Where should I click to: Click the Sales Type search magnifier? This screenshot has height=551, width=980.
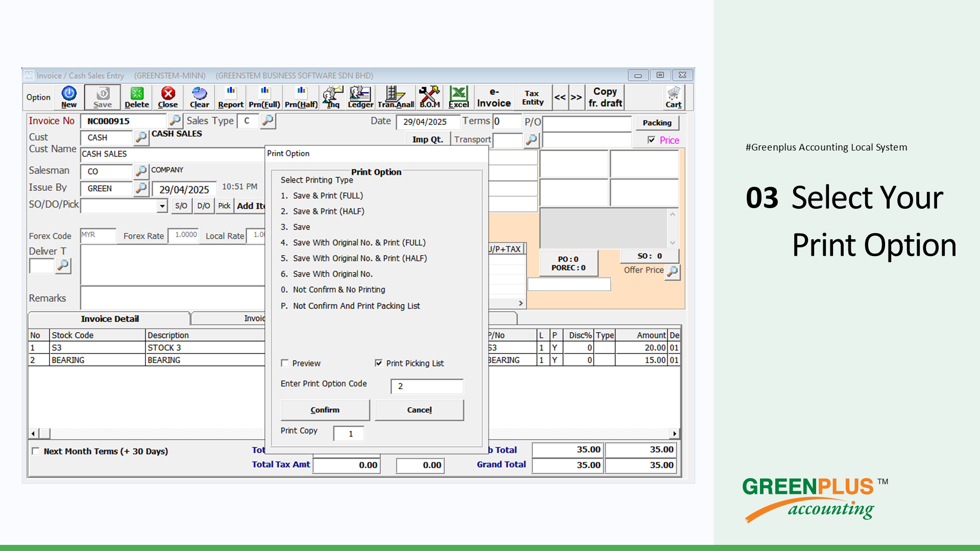click(x=267, y=121)
